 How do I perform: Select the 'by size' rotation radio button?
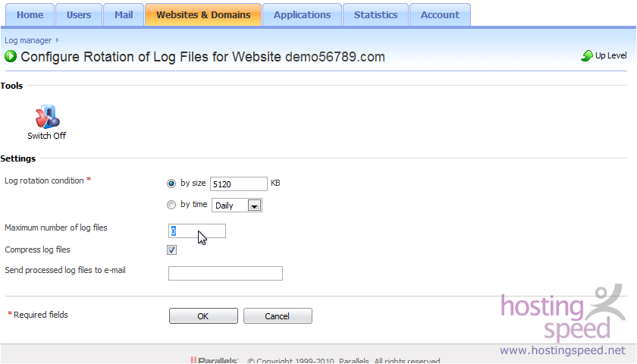click(171, 184)
